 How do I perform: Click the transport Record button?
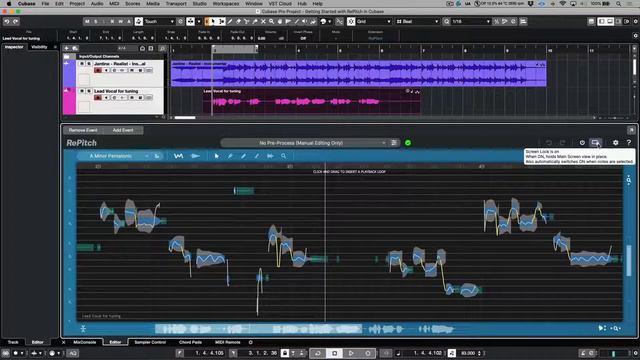tap(368, 353)
